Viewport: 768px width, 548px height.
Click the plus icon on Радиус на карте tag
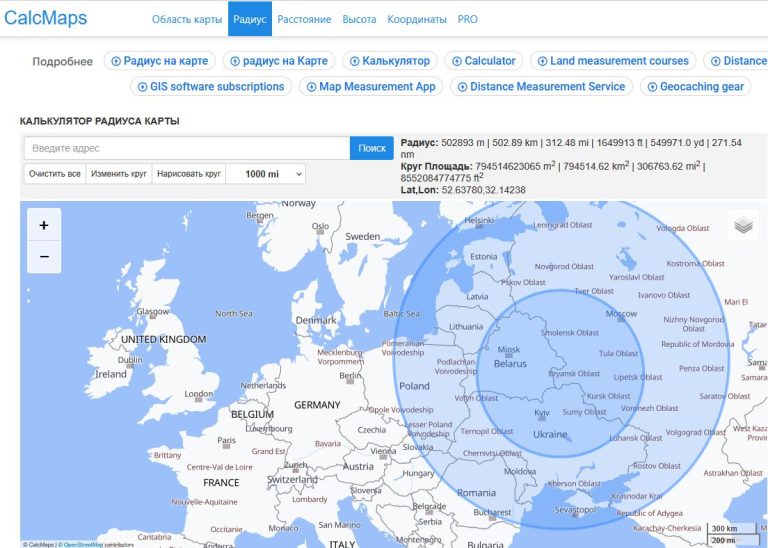[116, 61]
